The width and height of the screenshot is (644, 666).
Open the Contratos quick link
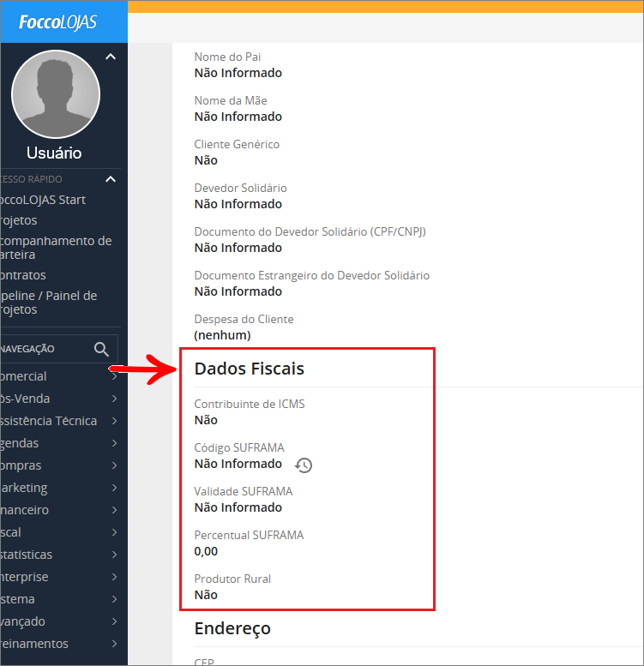coord(23,275)
